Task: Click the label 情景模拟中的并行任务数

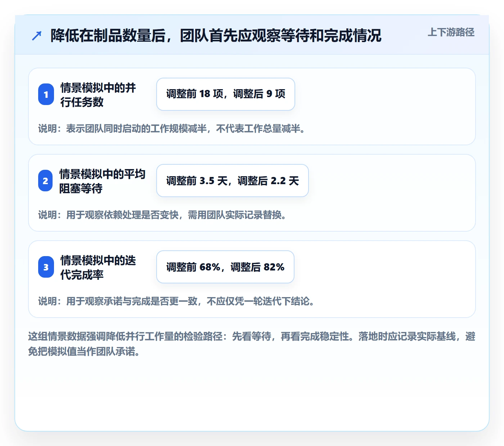Action: [x=98, y=95]
